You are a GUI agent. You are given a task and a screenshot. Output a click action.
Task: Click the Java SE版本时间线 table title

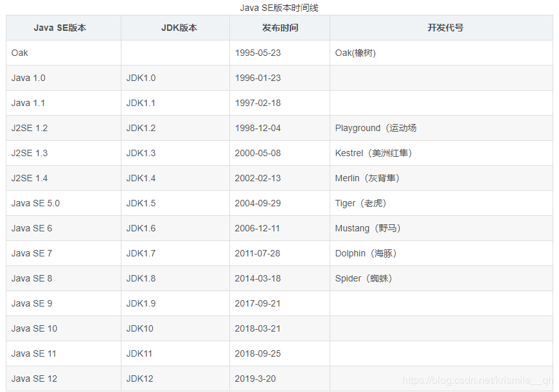tap(279, 8)
